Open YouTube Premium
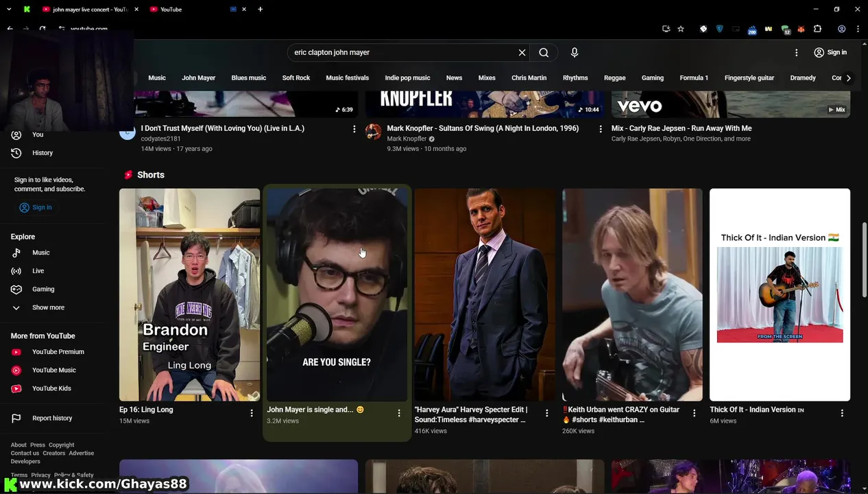 coord(58,352)
